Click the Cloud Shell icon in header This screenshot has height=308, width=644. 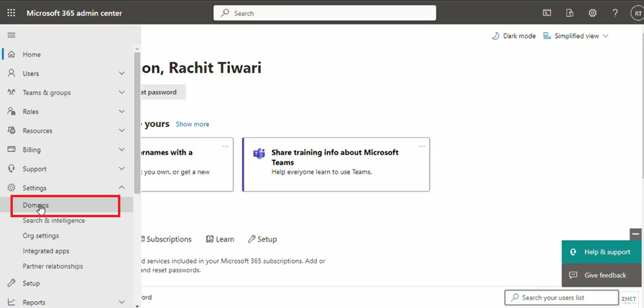pos(547,13)
